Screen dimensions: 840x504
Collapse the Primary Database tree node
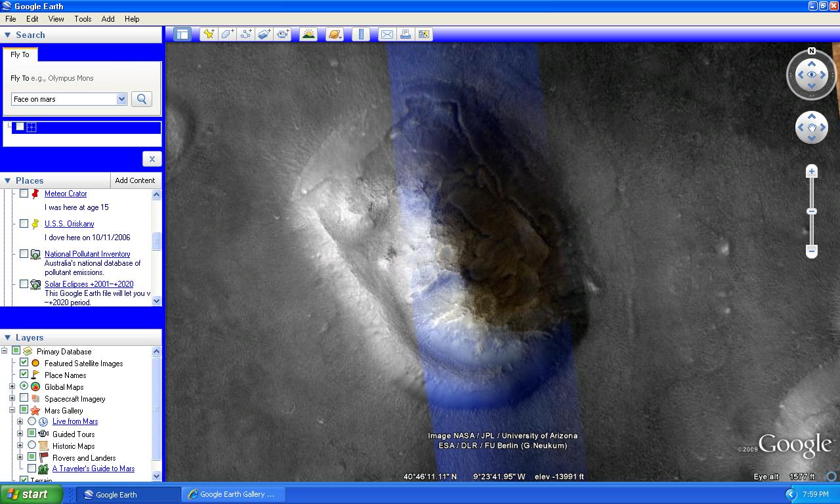tap(4, 351)
